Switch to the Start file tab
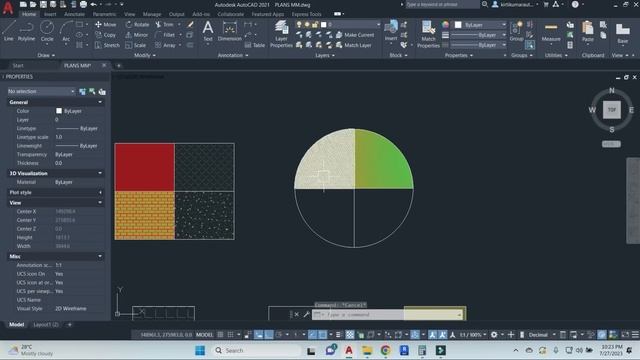 pos(18,65)
